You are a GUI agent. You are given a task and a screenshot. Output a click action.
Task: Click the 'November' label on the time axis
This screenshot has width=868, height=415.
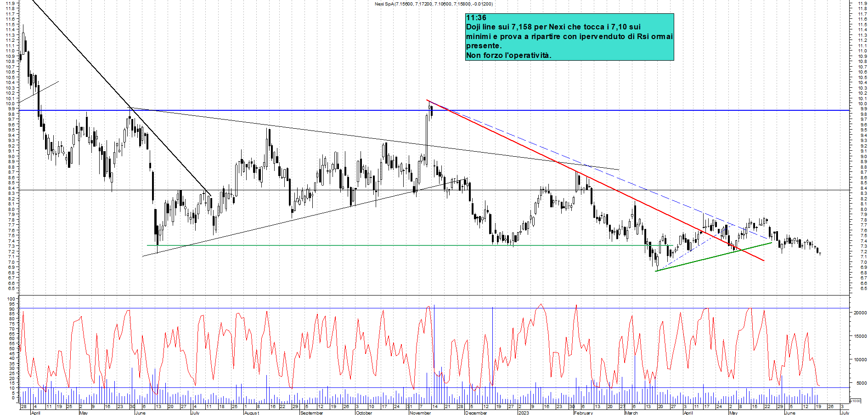[x=420, y=413]
